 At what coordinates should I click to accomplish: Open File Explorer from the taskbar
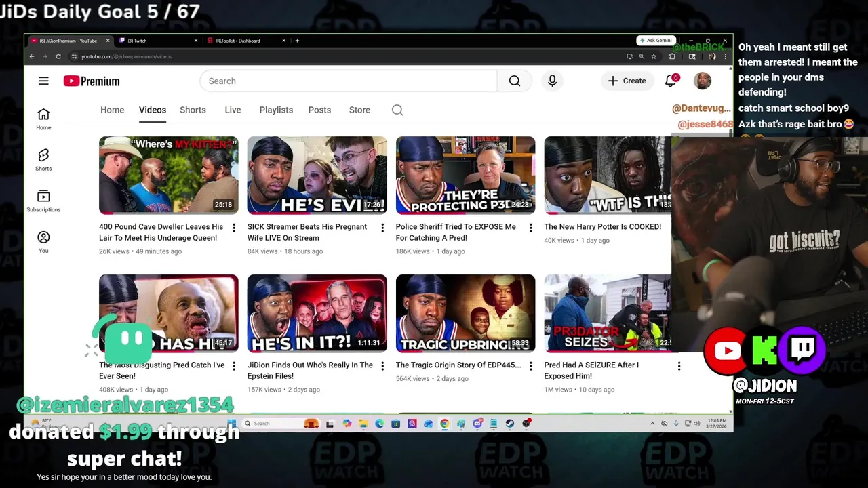click(363, 424)
